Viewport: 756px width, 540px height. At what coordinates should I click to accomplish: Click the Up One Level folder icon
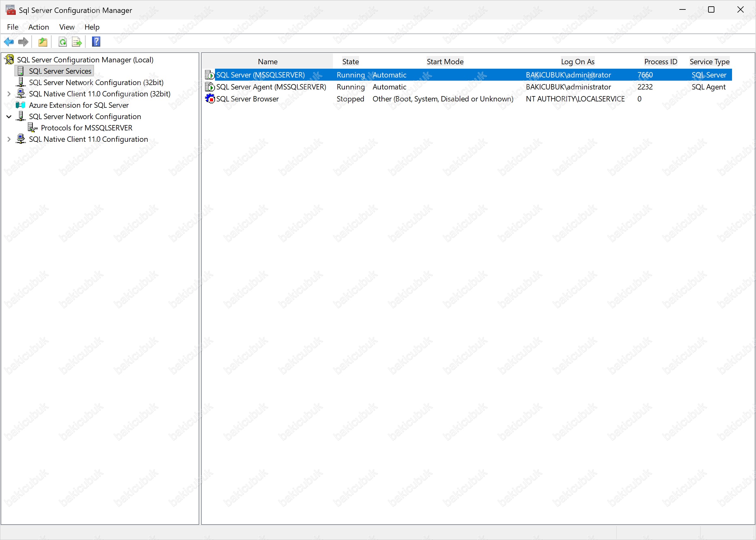(x=43, y=42)
